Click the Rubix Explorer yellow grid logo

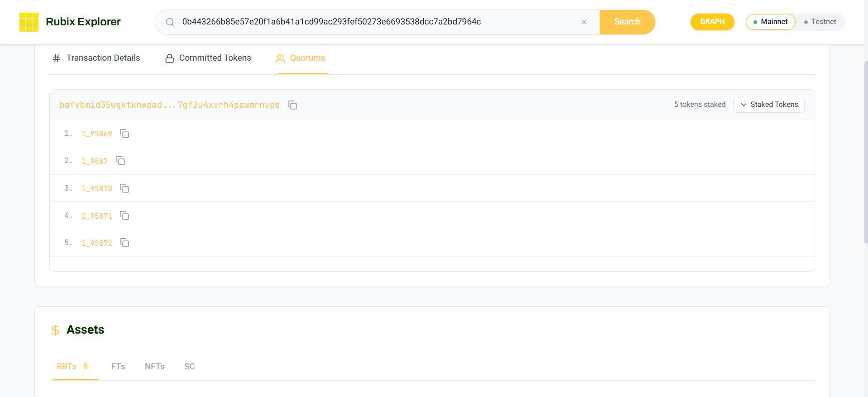point(29,22)
